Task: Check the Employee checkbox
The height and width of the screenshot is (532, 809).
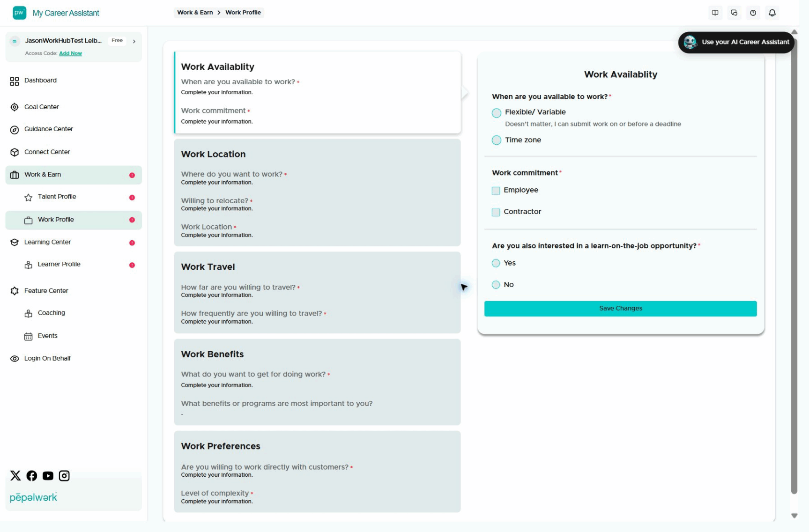Action: pos(496,191)
